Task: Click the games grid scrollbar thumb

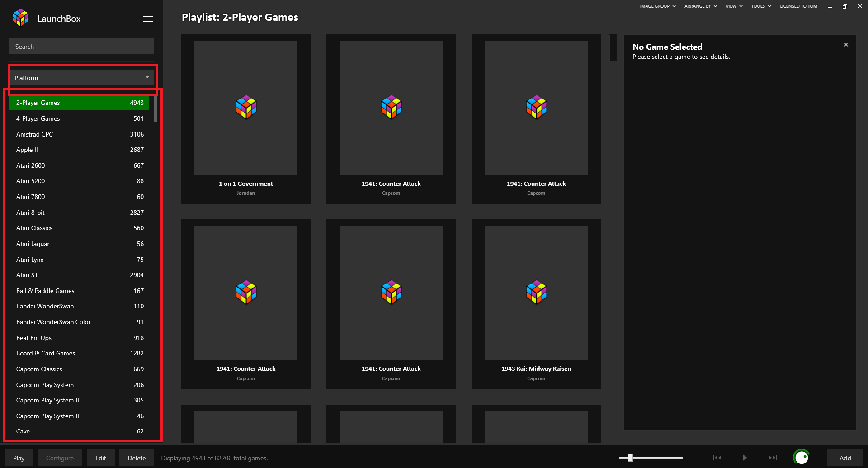Action: (613, 48)
